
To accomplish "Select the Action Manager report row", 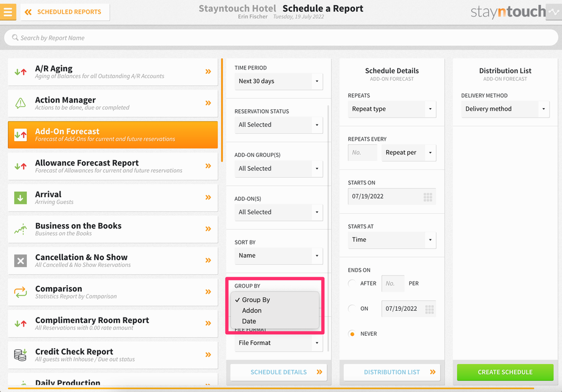I will [112, 103].
